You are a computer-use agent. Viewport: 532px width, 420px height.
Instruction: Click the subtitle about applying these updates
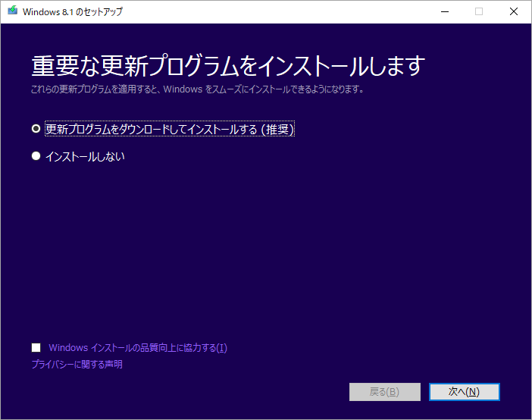pos(197,89)
